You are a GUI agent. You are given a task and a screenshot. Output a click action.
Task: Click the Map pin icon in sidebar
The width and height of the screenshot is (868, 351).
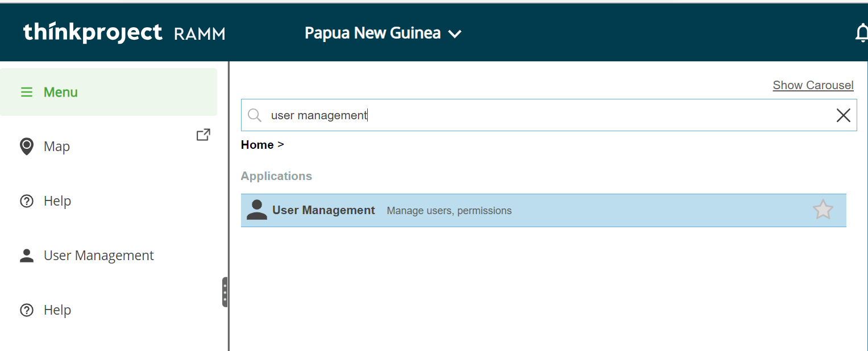(26, 147)
